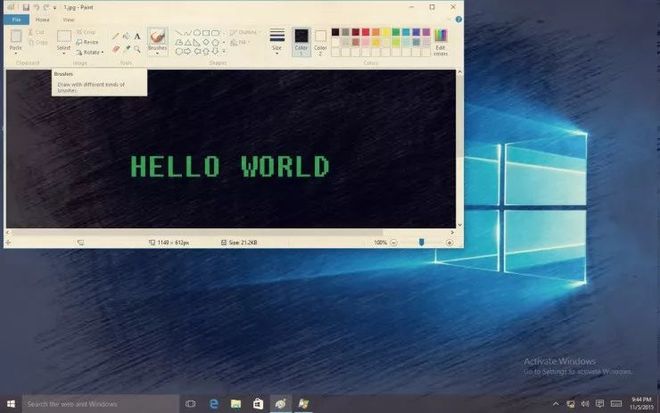
Task: Open the shape Fill dropdown
Action: coord(240,43)
